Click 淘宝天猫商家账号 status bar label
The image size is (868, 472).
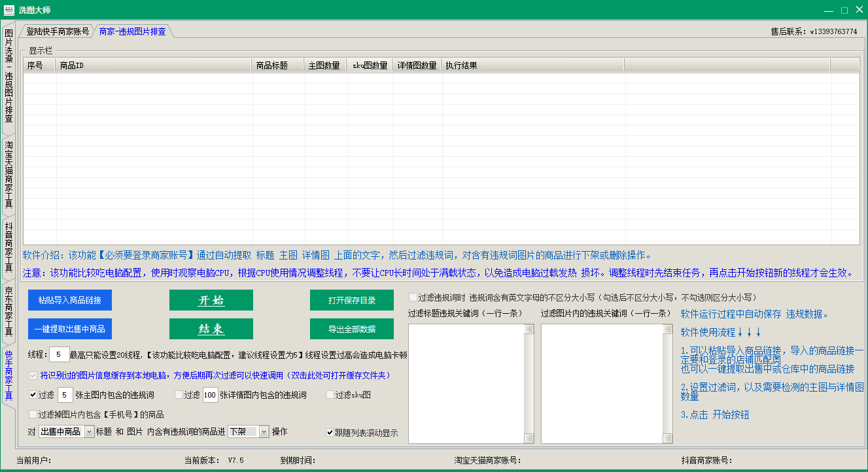point(487,460)
